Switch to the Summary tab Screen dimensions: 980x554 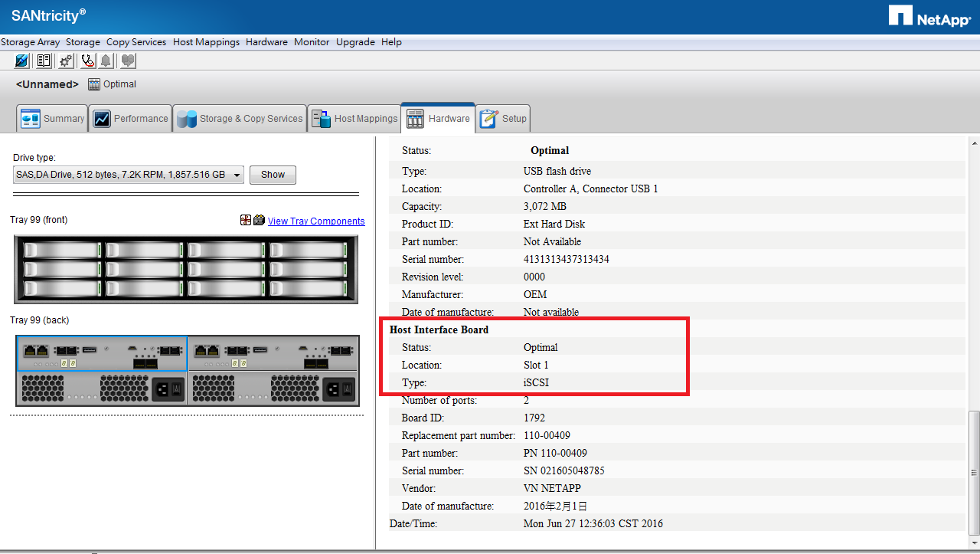click(x=52, y=118)
